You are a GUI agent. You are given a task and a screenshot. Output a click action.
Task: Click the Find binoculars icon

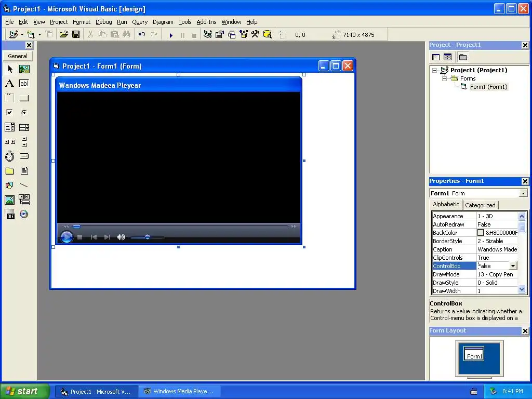127,35
